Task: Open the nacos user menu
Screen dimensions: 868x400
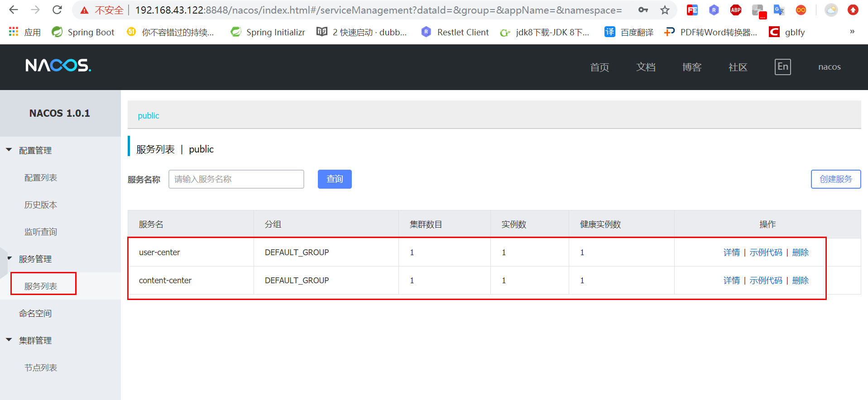Action: [830, 67]
